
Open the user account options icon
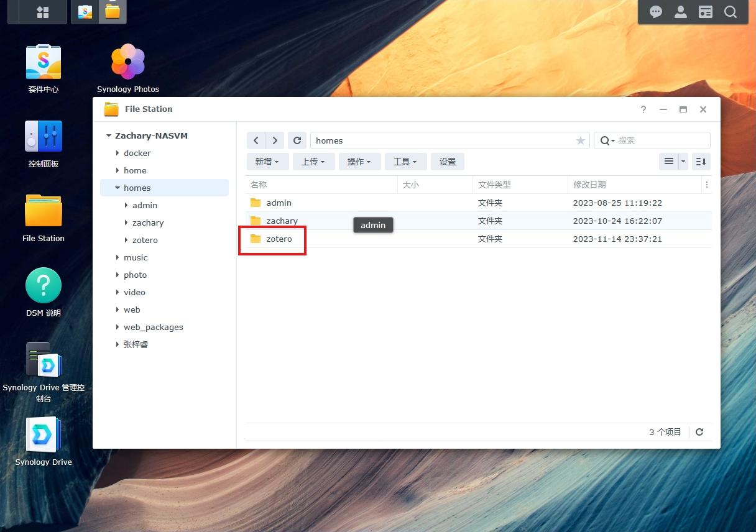click(681, 12)
